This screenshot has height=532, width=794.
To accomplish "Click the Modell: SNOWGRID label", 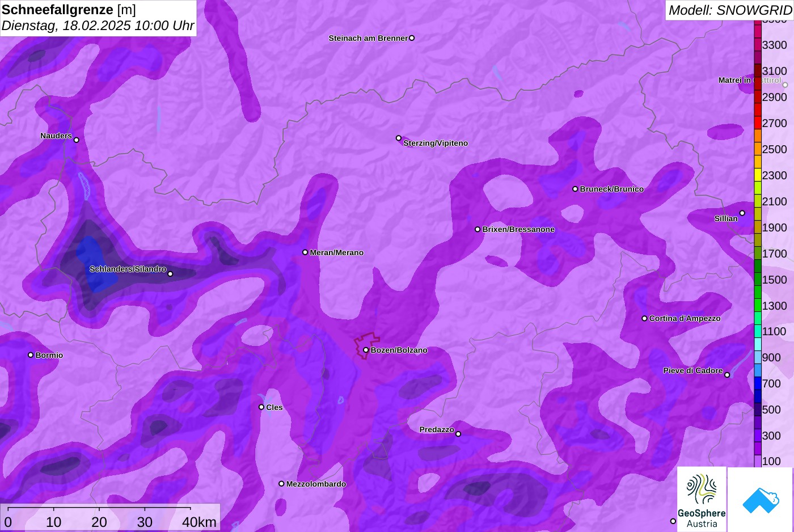I will tap(730, 10).
